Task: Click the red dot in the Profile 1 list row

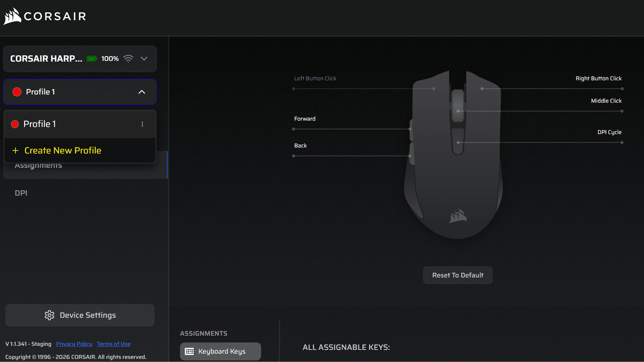Action: click(15, 124)
